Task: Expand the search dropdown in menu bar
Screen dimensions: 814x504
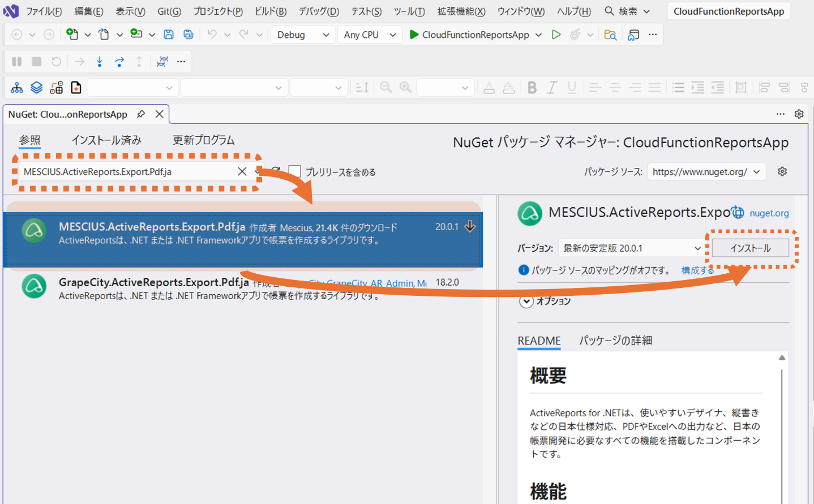Action: coord(646,11)
